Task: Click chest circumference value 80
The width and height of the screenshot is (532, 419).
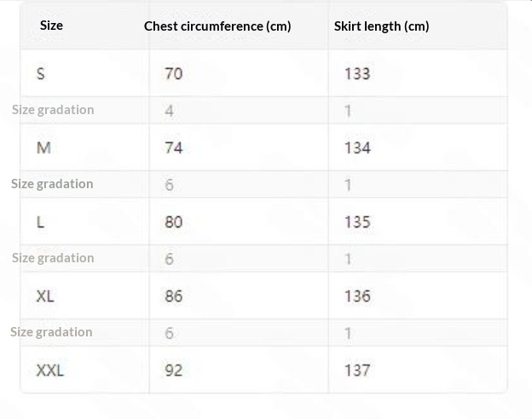Action: click(x=173, y=221)
